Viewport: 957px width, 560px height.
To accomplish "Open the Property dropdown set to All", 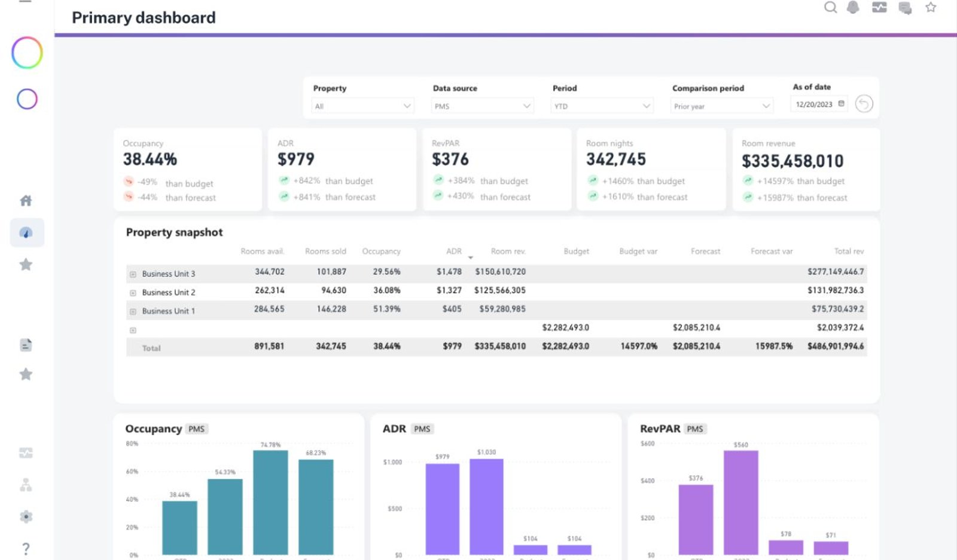I will 363,106.
